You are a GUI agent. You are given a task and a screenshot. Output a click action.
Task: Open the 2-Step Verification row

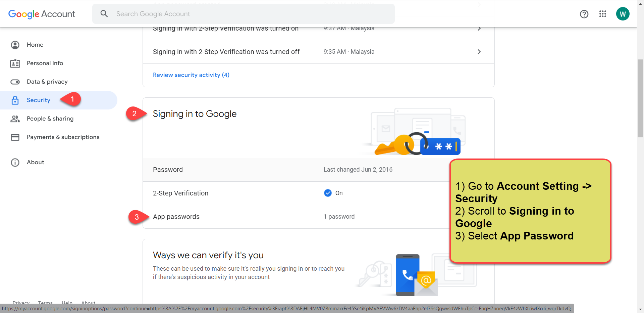click(296, 193)
